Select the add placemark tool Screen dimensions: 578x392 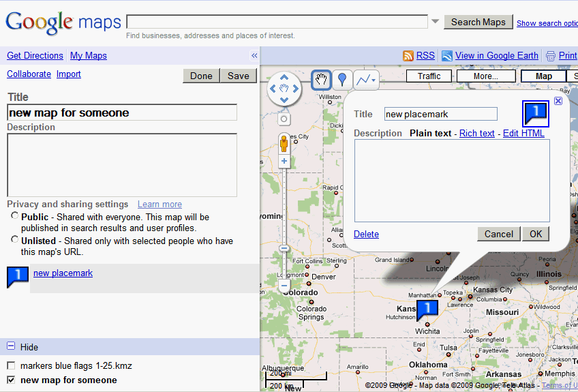point(342,80)
